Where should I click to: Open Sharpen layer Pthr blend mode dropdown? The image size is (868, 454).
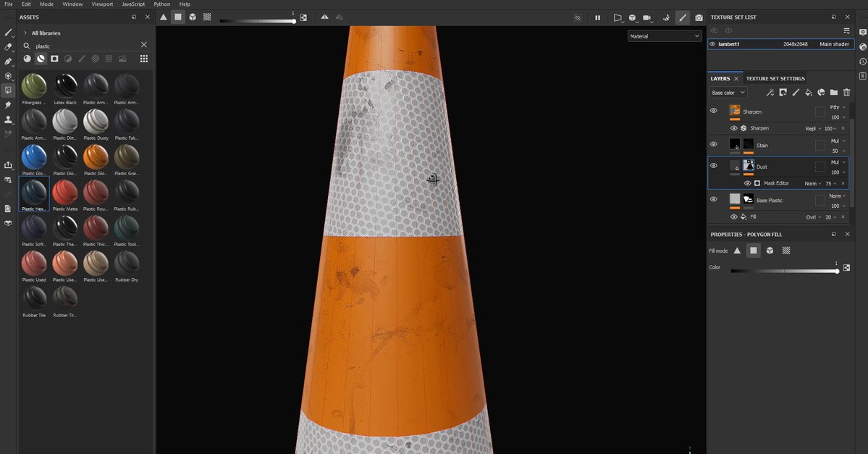(838, 107)
